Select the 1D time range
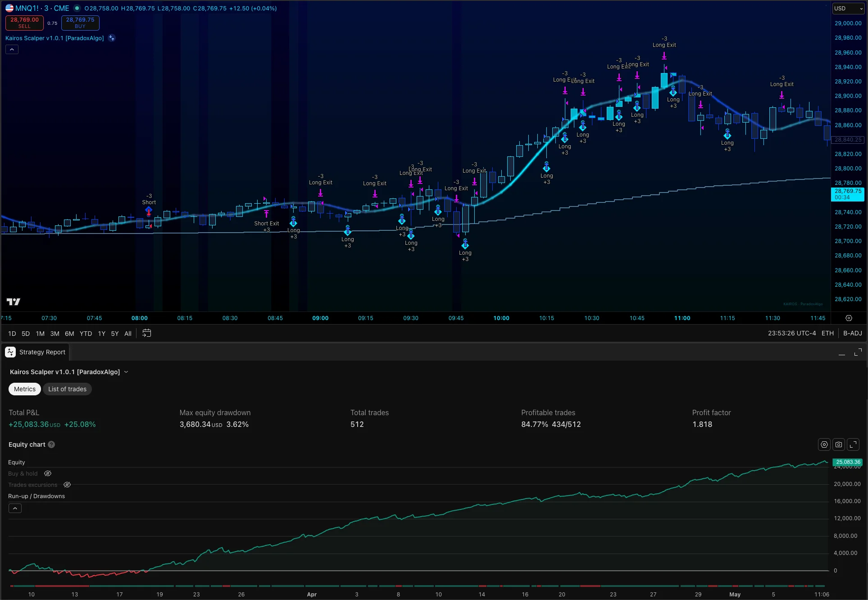This screenshot has height=600, width=868. click(12, 334)
